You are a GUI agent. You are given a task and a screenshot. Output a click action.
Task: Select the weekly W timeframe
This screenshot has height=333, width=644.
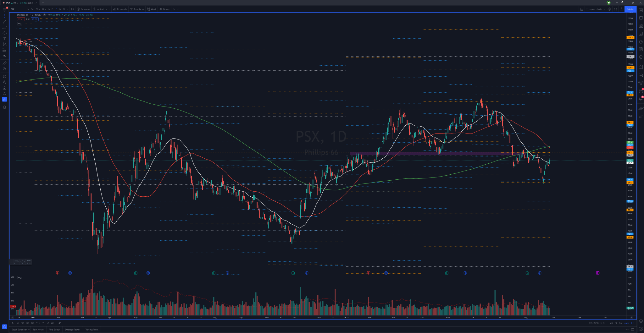60,9
